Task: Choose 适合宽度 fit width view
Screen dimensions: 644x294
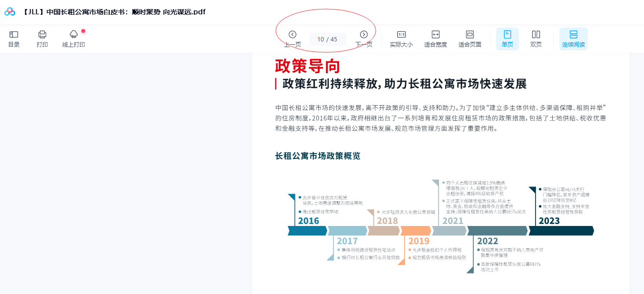Action: (x=435, y=39)
